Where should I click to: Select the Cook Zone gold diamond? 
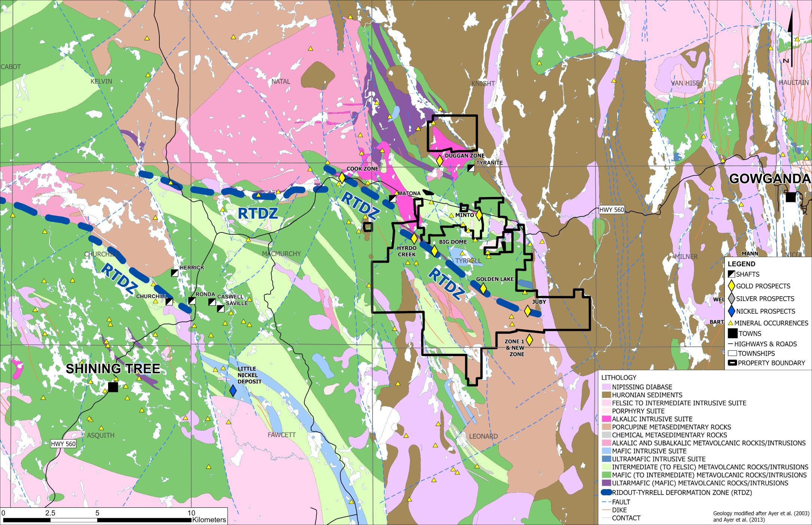[342, 177]
